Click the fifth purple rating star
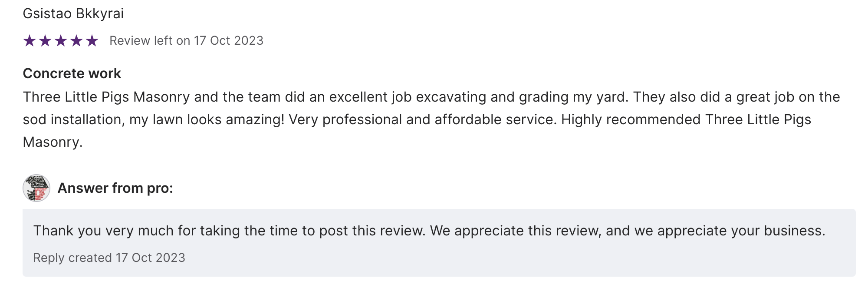 pyautogui.click(x=92, y=41)
